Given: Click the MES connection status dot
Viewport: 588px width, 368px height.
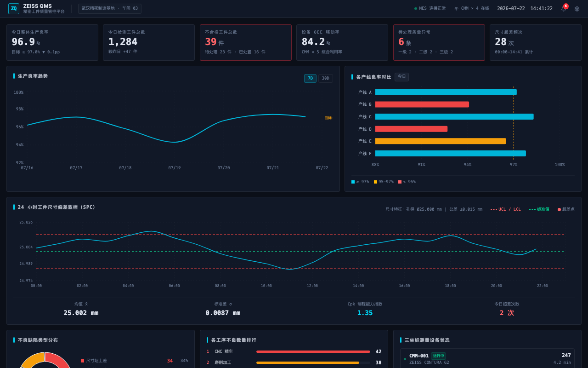Looking at the screenshot, I should click(x=416, y=9).
